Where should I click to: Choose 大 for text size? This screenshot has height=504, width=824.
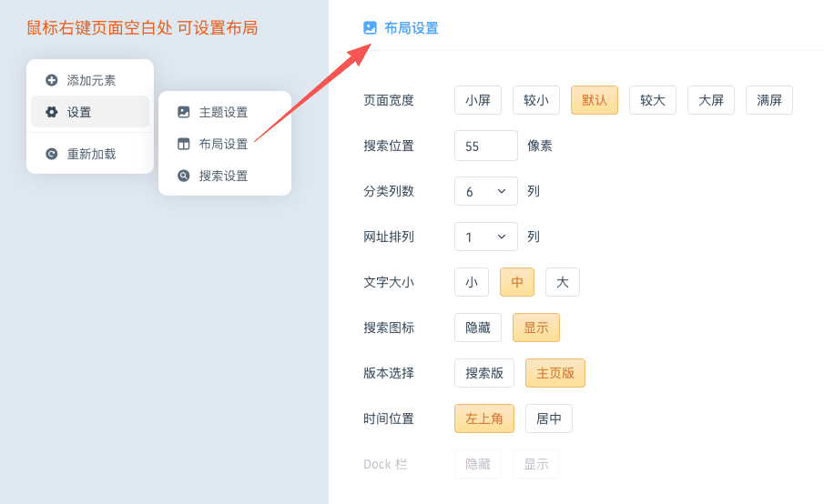coord(563,282)
